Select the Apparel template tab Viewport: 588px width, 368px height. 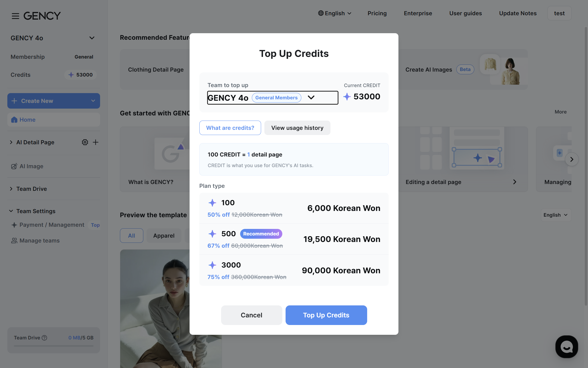[x=164, y=236]
